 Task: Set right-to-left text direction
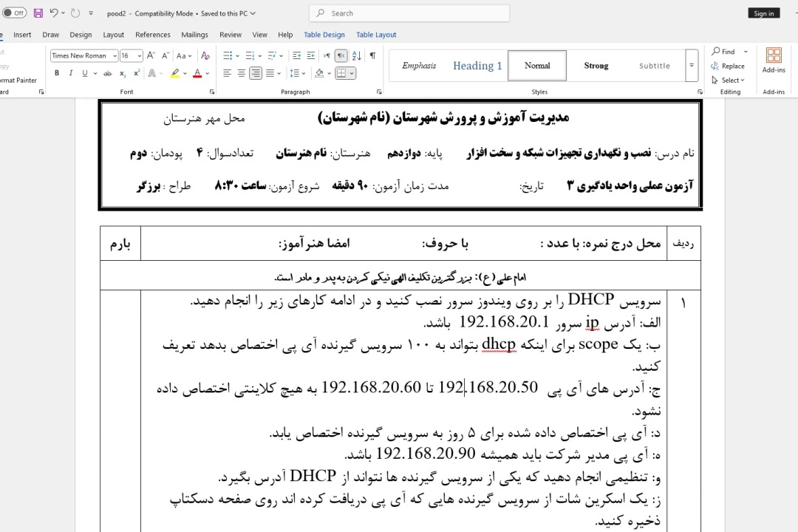pyautogui.click(x=341, y=55)
